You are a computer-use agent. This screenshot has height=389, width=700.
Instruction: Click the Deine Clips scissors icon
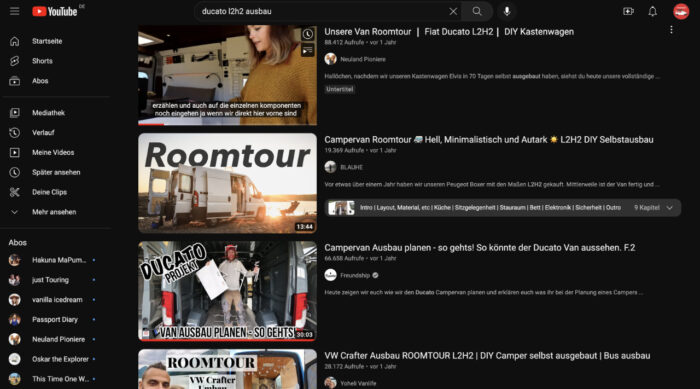(x=14, y=192)
